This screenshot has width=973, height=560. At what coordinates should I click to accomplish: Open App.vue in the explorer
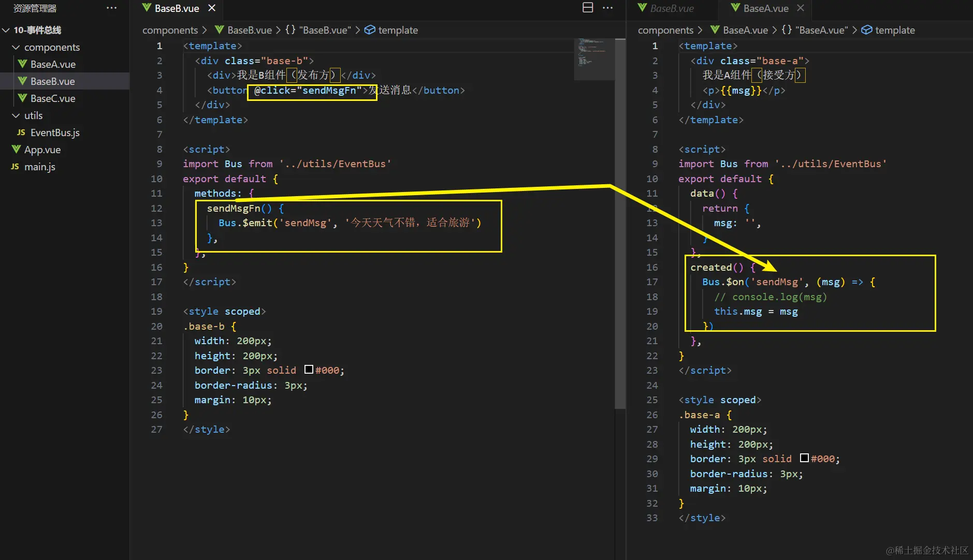pyautogui.click(x=42, y=150)
